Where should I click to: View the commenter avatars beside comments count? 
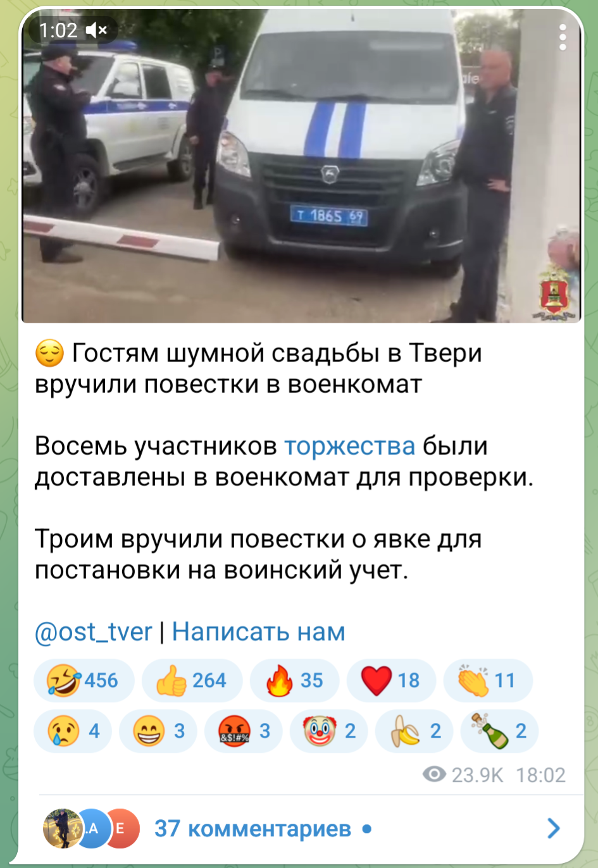91,828
